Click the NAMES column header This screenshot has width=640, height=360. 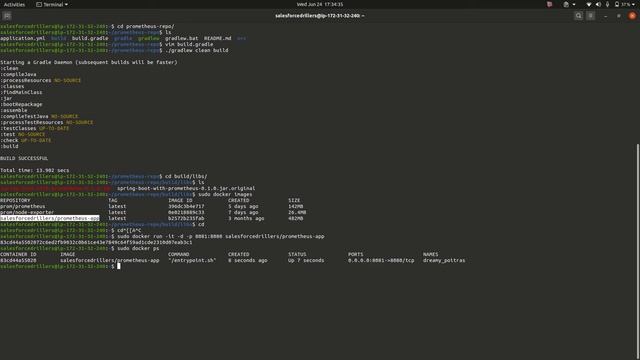[431, 254]
